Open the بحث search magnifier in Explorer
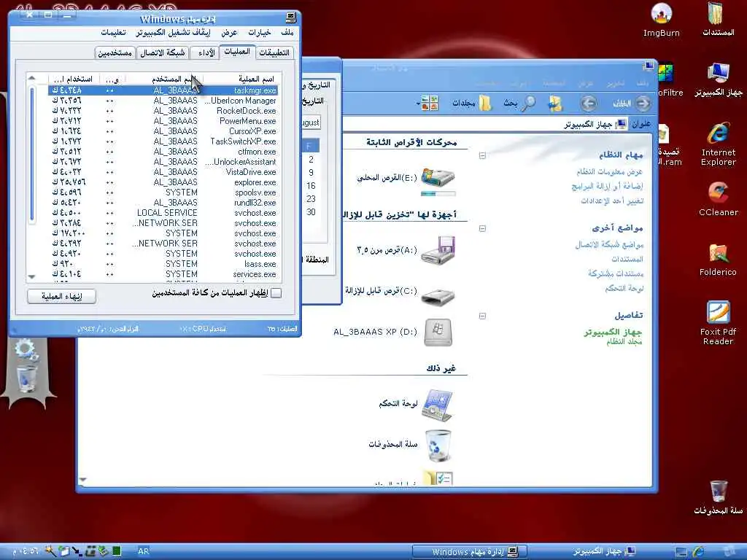This screenshot has height=560, width=747. tap(519, 103)
